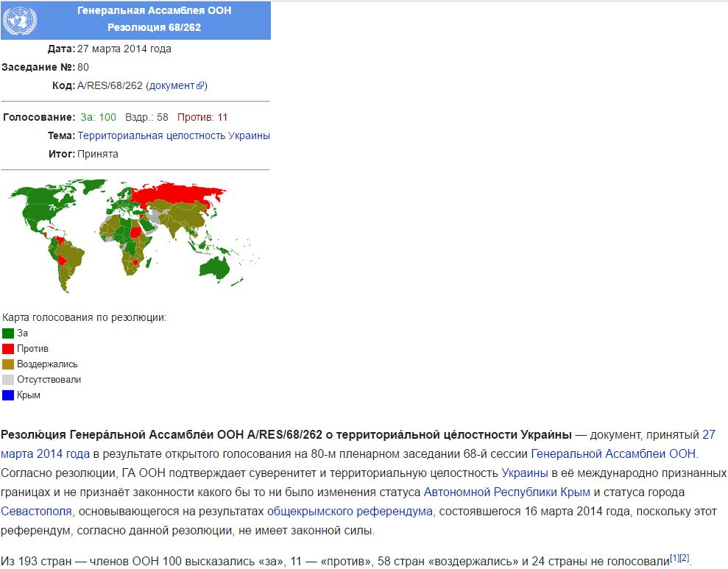Click the caption Карта голосования по резолюции

(x=84, y=317)
